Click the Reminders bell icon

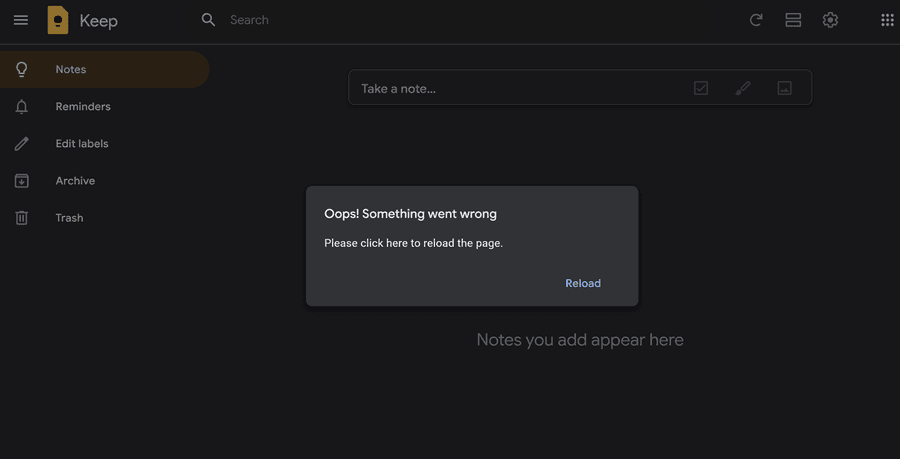coord(21,107)
